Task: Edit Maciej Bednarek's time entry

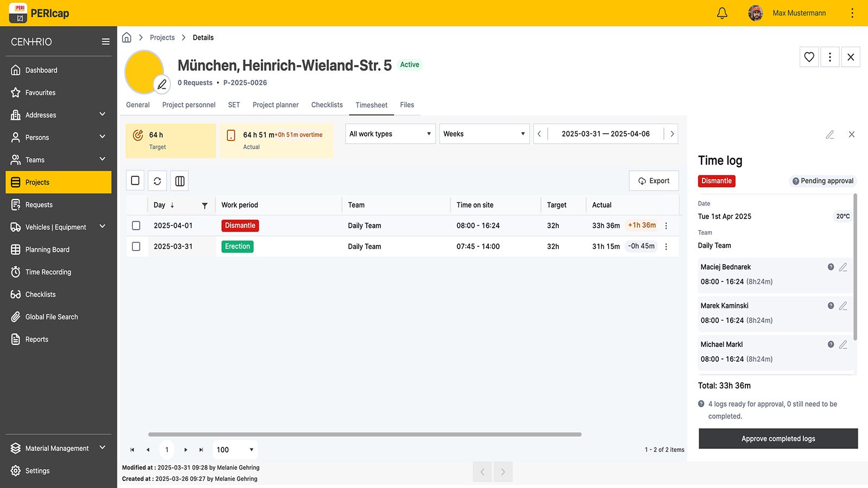Action: 843,267
